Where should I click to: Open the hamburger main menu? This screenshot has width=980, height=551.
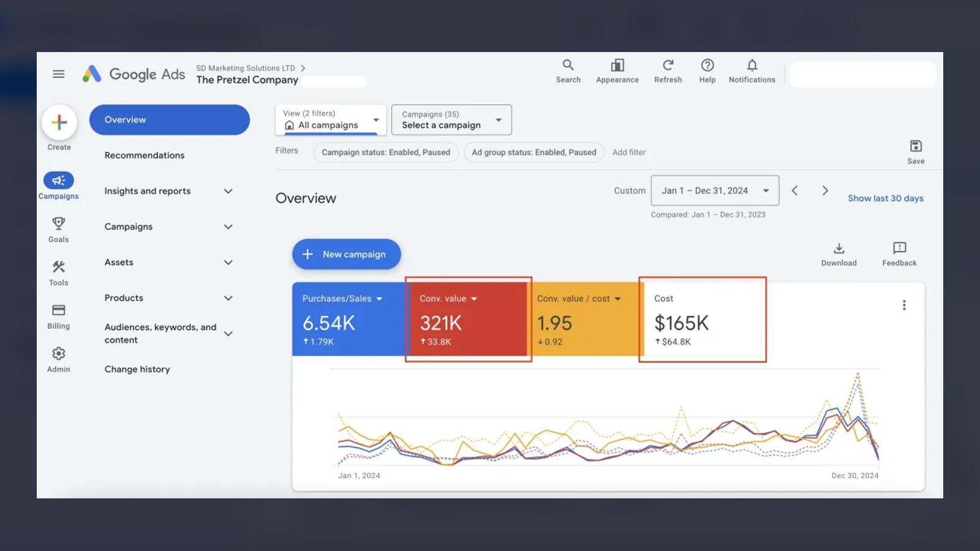59,74
